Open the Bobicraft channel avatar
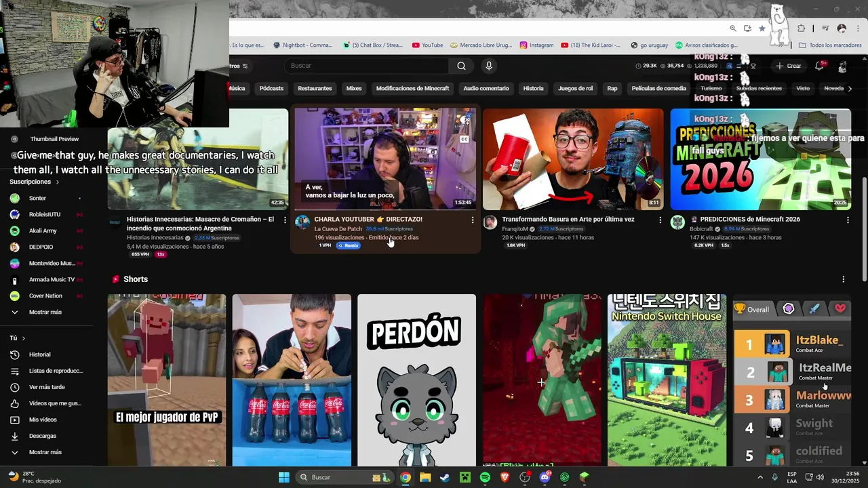The width and height of the screenshot is (868, 488). pyautogui.click(x=677, y=222)
